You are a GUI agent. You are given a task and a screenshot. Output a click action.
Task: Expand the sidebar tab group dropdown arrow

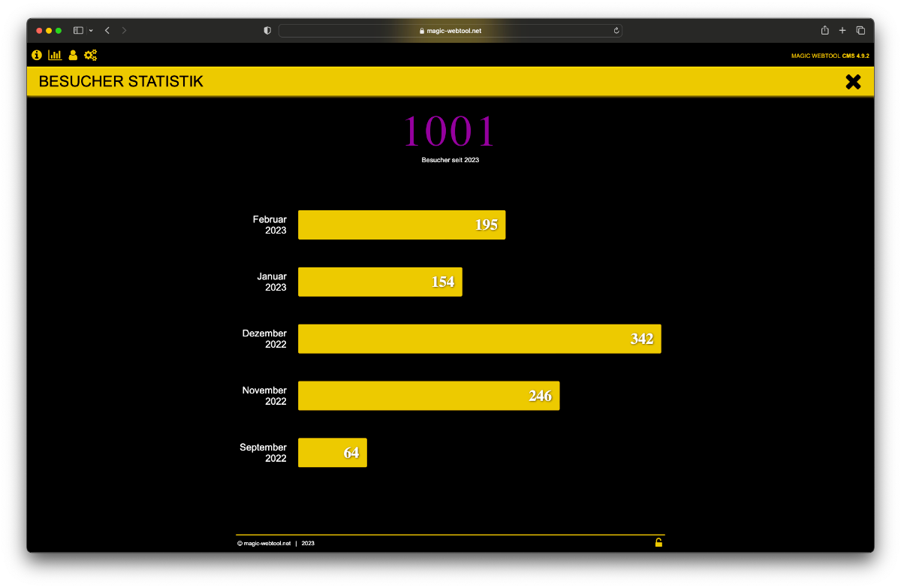[91, 30]
